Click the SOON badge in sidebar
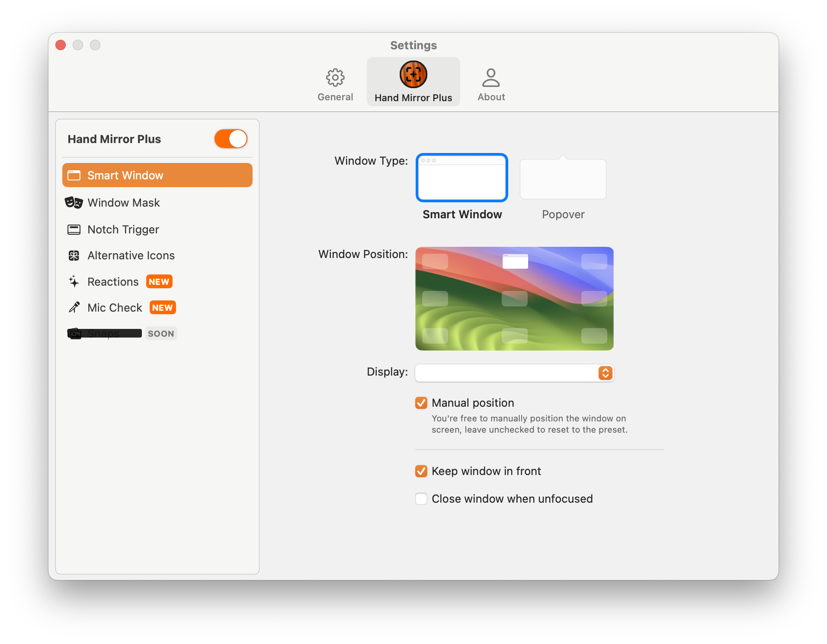The height and width of the screenshot is (644, 827). coord(161,334)
